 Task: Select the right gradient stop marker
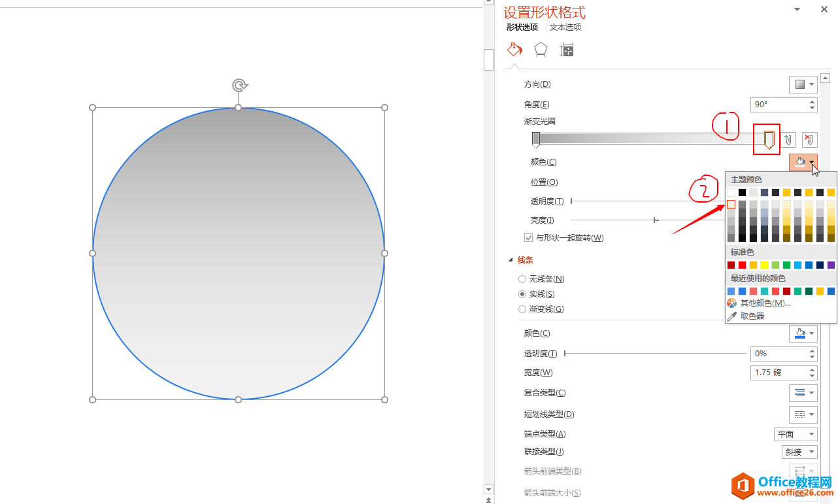(x=769, y=139)
